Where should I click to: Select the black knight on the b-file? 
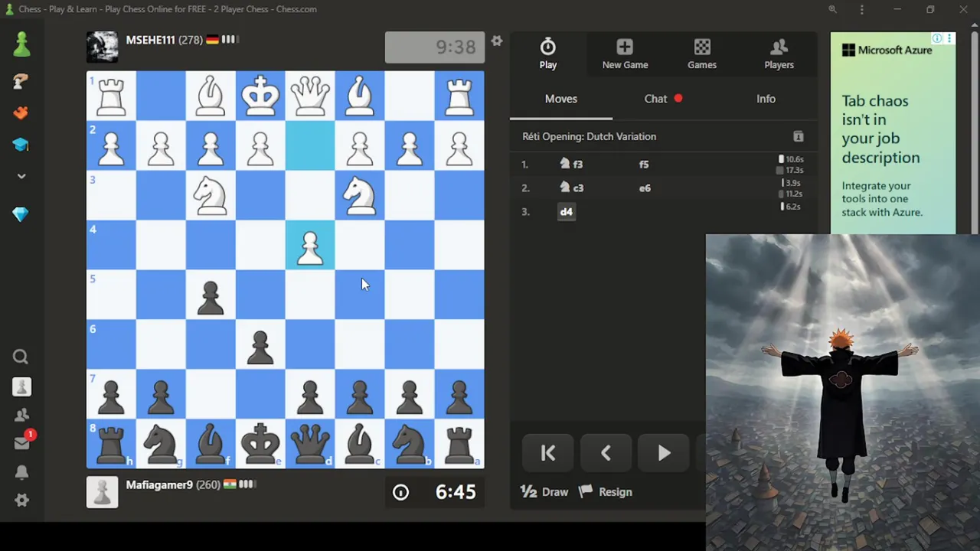pos(410,444)
